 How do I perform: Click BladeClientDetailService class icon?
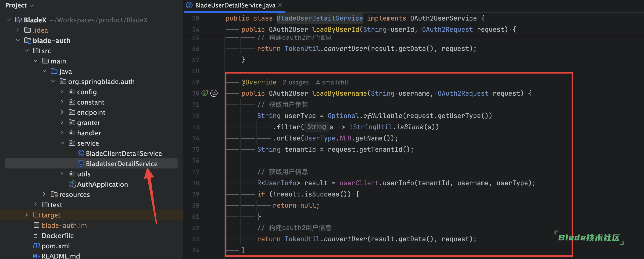(x=81, y=153)
